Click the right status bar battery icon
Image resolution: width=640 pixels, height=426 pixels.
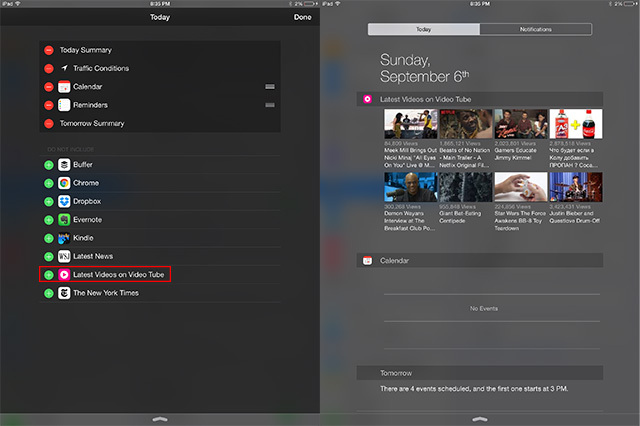pyautogui.click(x=631, y=4)
